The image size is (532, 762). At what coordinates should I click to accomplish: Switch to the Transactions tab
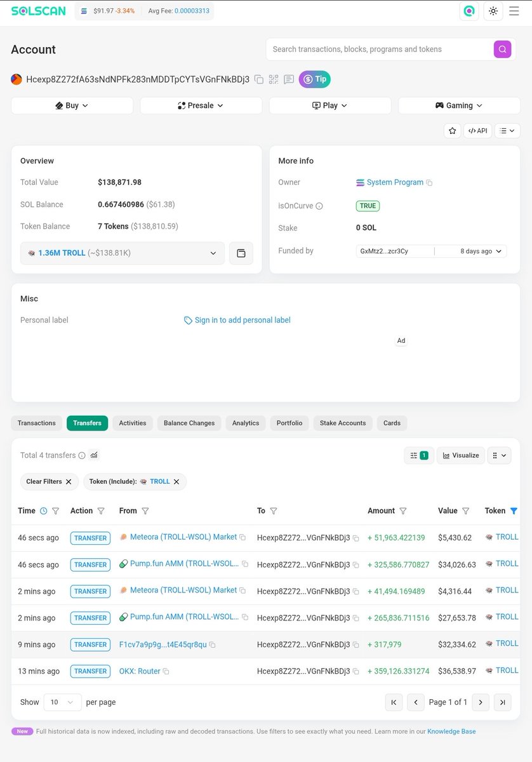(x=36, y=423)
